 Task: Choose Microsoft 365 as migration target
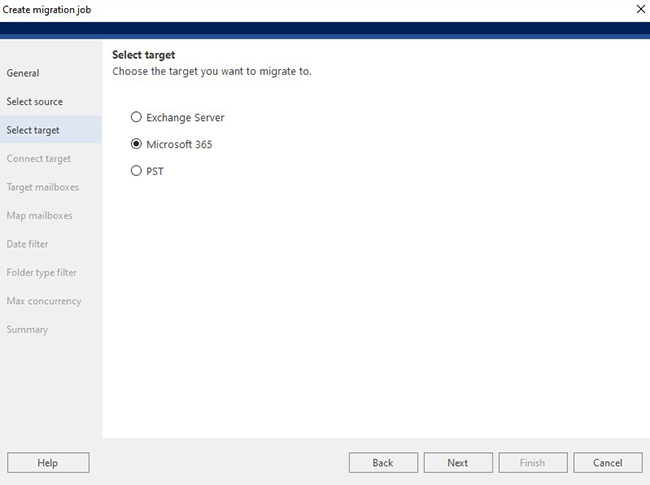click(x=137, y=144)
